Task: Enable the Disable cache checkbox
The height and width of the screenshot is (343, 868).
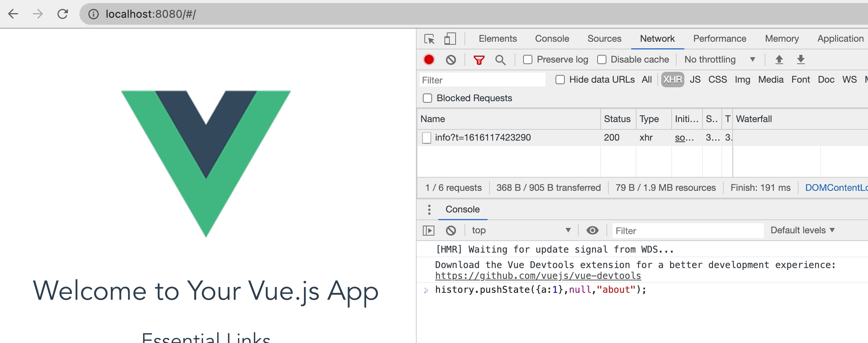Action: 602,59
